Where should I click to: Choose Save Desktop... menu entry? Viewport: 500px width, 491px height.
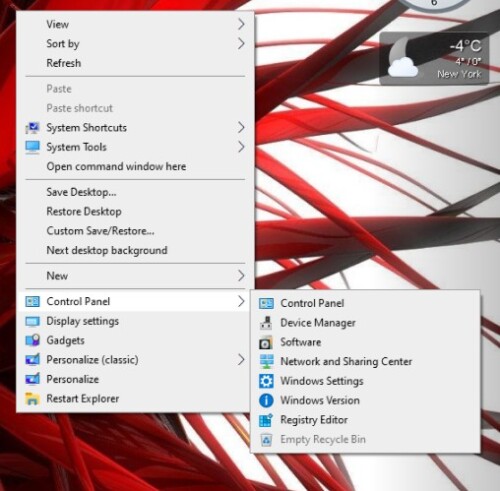(x=135, y=192)
